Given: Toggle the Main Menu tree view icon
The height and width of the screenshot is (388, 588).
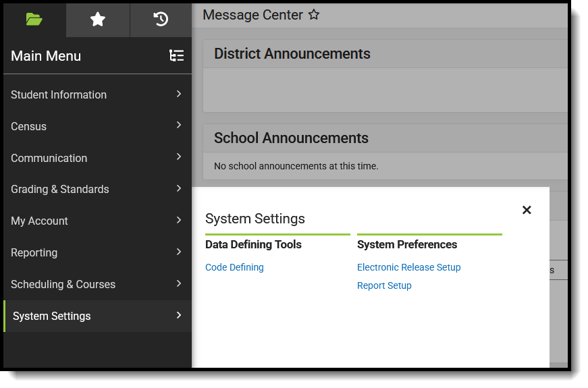Looking at the screenshot, I should pos(176,56).
